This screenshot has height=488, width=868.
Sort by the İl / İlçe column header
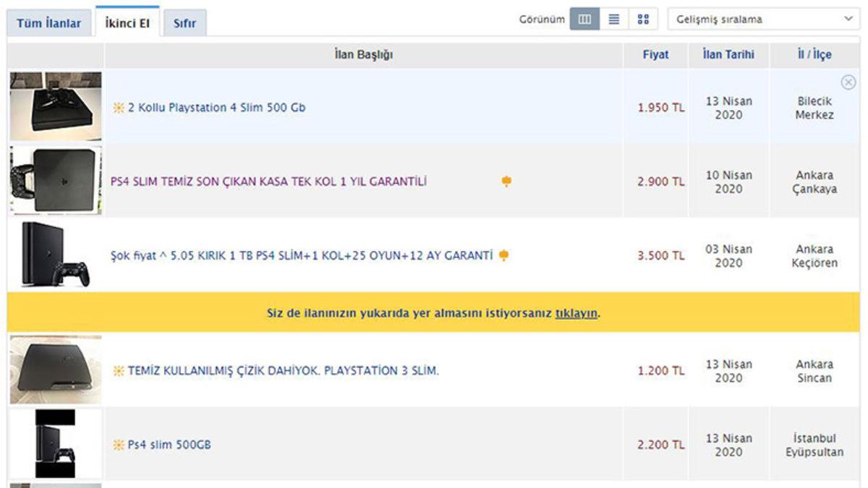coord(814,55)
